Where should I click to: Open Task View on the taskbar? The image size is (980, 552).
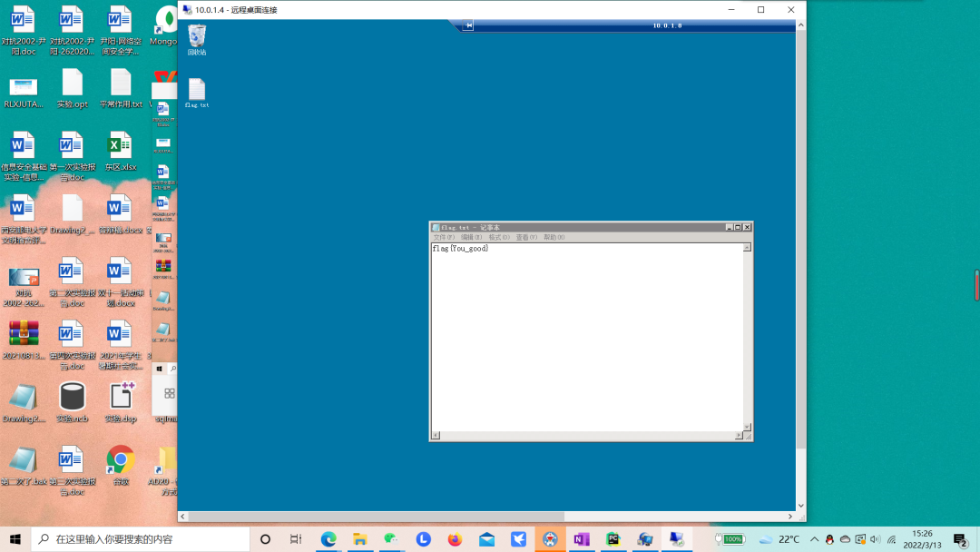(296, 539)
